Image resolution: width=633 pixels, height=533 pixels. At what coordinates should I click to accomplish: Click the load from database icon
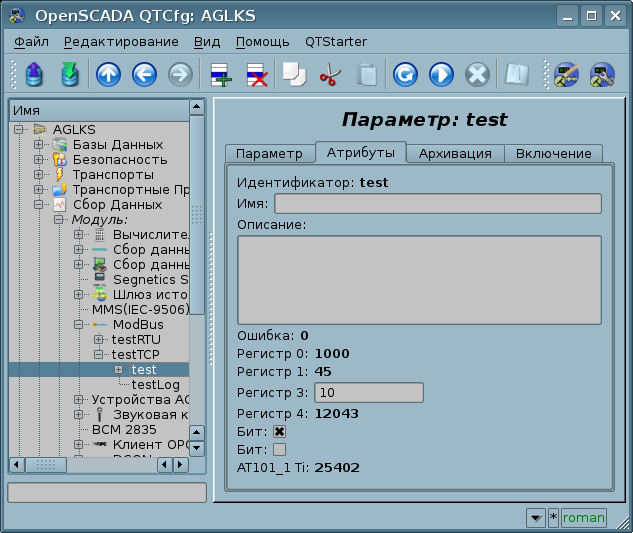(35, 75)
